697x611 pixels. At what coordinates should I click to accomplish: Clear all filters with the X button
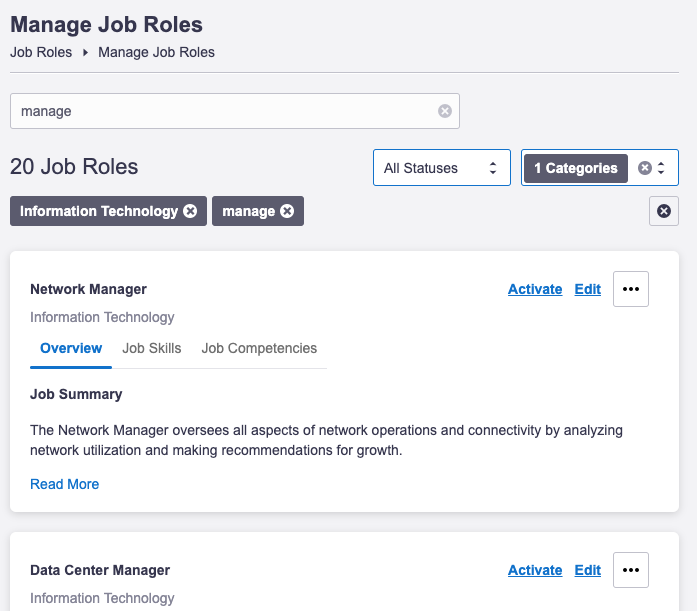pyautogui.click(x=664, y=211)
